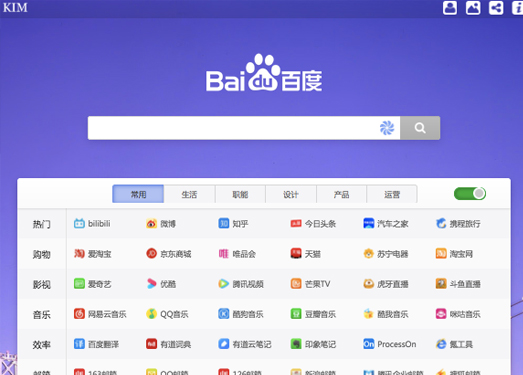This screenshot has width=523, height=375.
Task: Open the 知乎 link
Action: click(x=233, y=223)
